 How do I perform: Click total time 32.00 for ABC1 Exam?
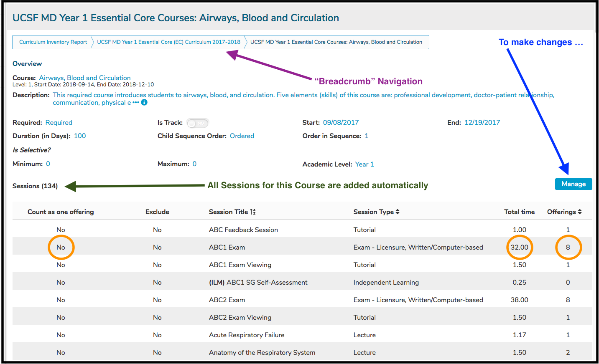click(x=519, y=247)
